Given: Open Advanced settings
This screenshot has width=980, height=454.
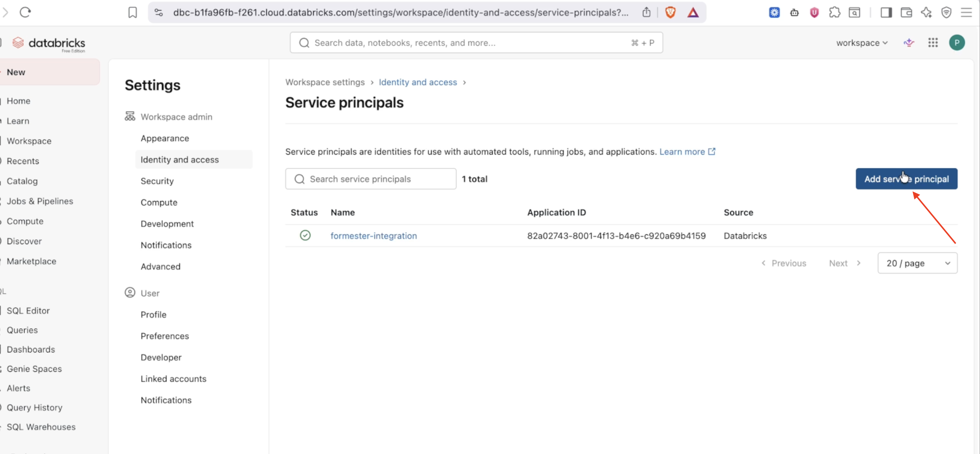Looking at the screenshot, I should coord(160,266).
